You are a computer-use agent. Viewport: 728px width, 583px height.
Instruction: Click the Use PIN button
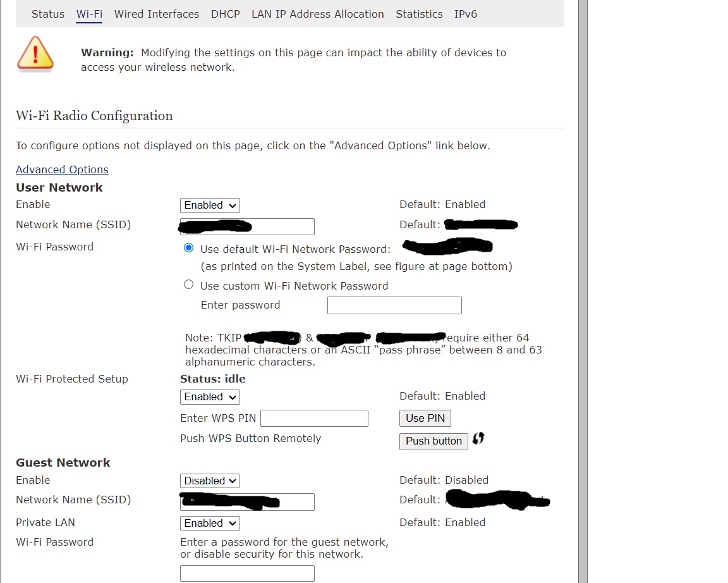click(x=425, y=418)
